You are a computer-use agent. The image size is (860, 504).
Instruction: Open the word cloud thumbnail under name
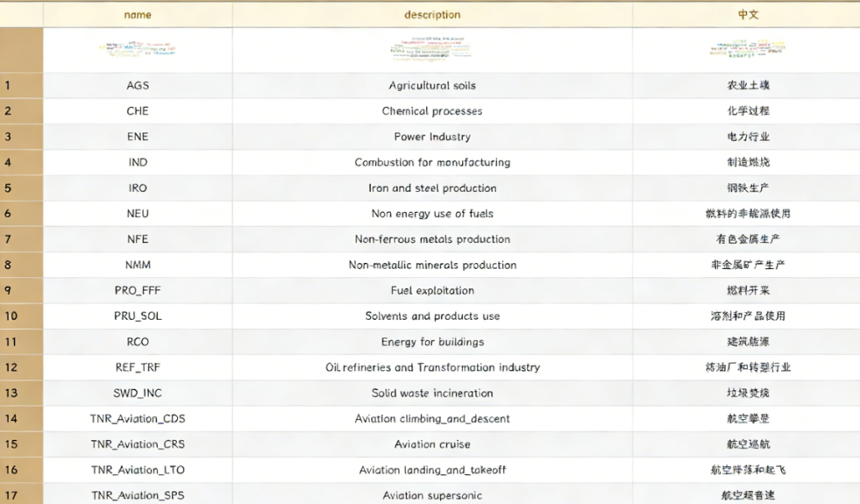pyautogui.click(x=138, y=49)
